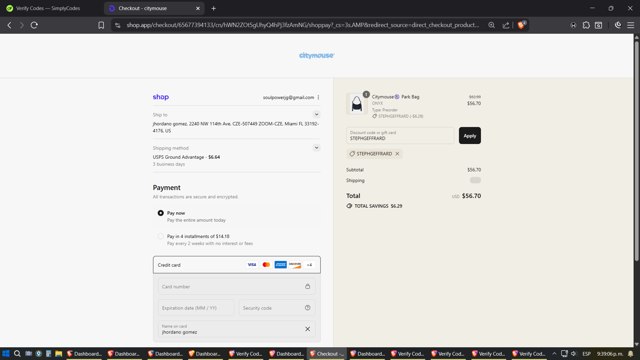The height and width of the screenshot is (360, 640).
Task: Switch to Verify Codes — SimplyCodes tab
Action: point(49,8)
